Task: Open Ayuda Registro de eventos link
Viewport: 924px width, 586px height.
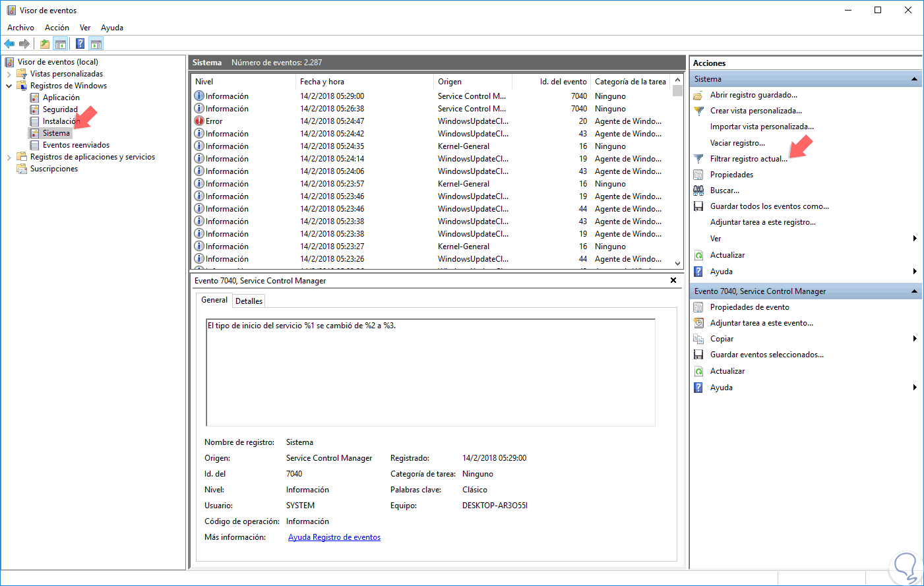Action: (334, 537)
